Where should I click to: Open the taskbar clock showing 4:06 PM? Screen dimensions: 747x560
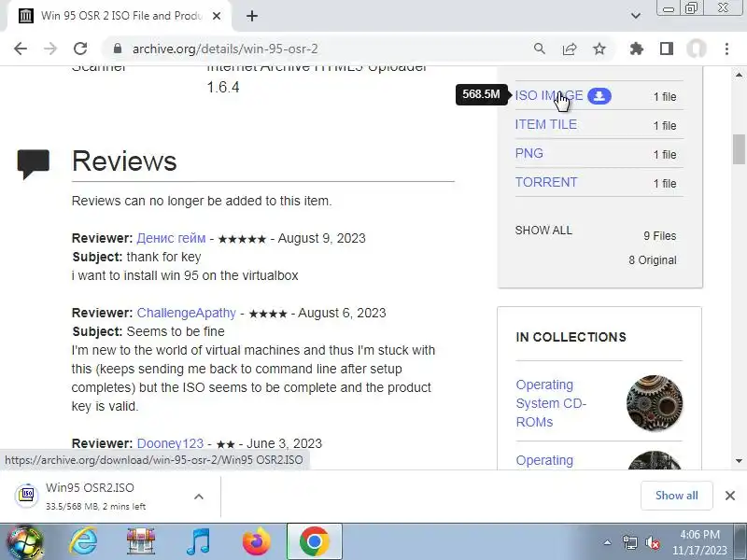coord(699,542)
